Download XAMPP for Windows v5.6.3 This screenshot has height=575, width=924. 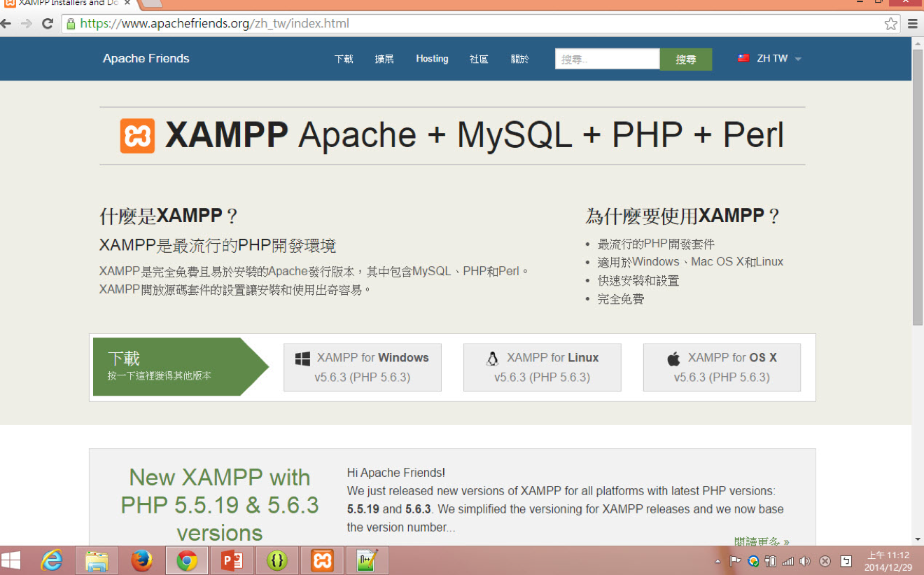(x=363, y=367)
